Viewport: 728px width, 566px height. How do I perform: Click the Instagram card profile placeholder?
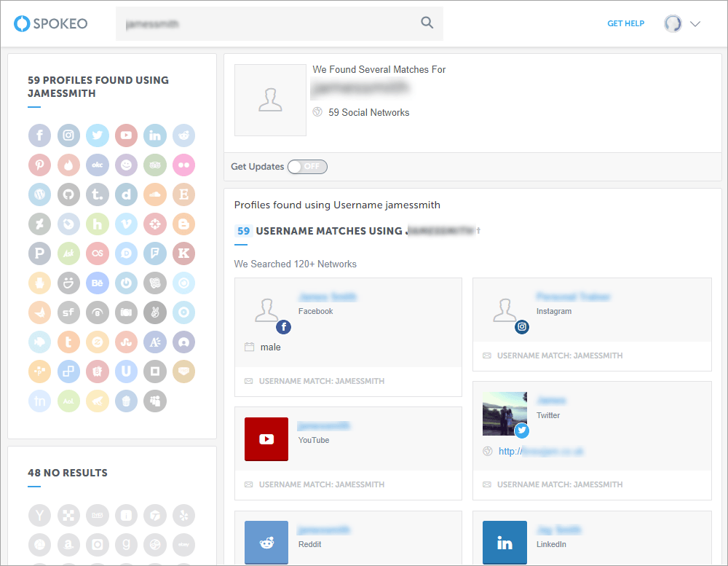click(x=505, y=310)
